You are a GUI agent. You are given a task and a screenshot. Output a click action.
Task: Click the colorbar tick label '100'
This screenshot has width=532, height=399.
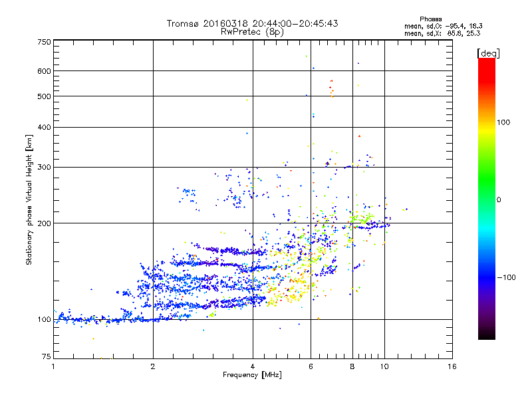pyautogui.click(x=503, y=122)
